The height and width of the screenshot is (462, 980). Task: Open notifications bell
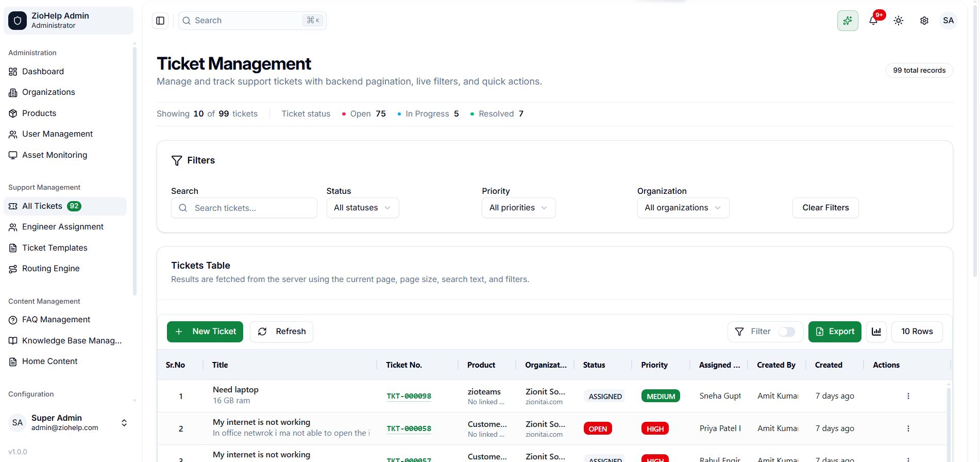(873, 21)
